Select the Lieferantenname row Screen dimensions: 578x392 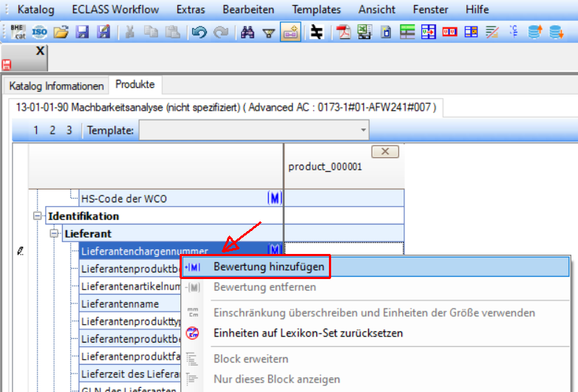pyautogui.click(x=130, y=303)
